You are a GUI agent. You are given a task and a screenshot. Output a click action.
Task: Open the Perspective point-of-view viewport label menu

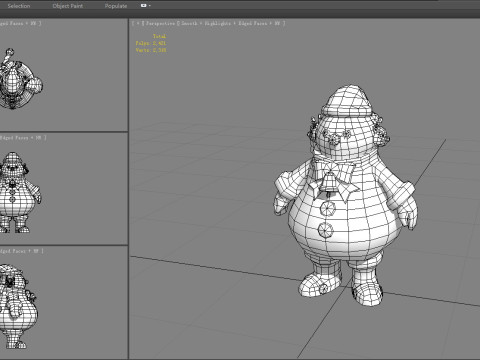[x=160, y=23]
